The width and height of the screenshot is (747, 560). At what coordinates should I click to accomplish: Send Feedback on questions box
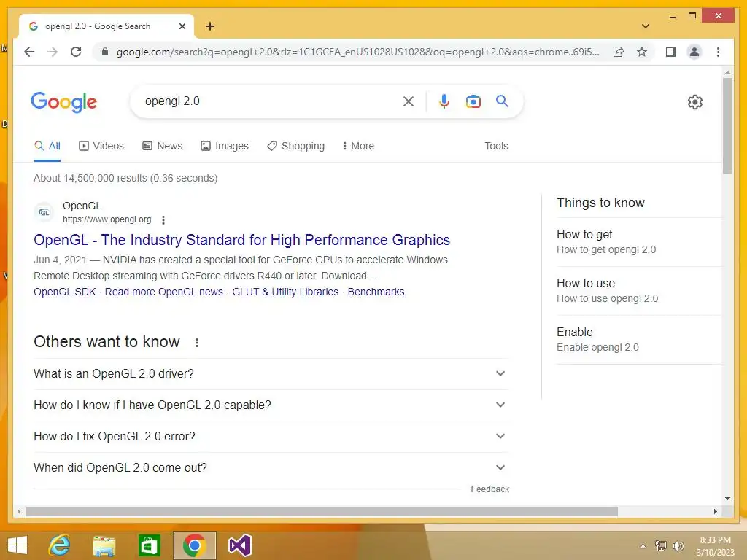point(489,489)
